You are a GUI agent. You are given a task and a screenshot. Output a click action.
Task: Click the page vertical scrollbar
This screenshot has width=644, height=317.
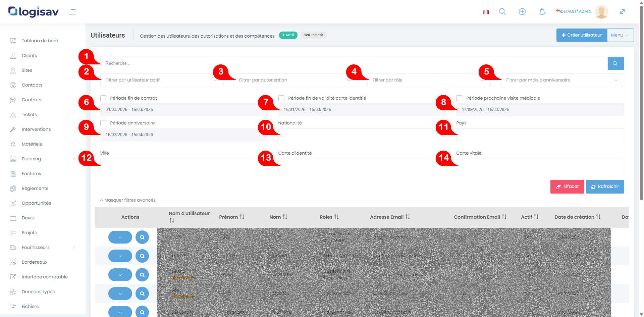point(641,101)
